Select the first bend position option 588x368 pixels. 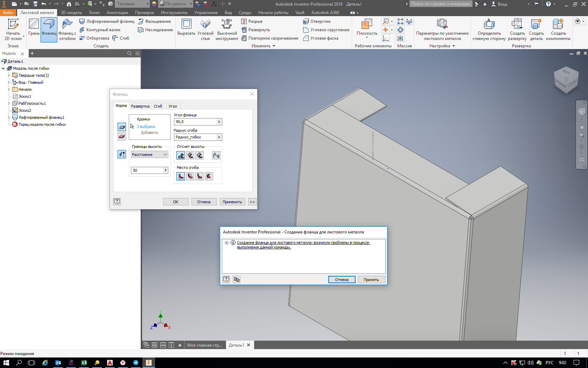[x=181, y=176]
